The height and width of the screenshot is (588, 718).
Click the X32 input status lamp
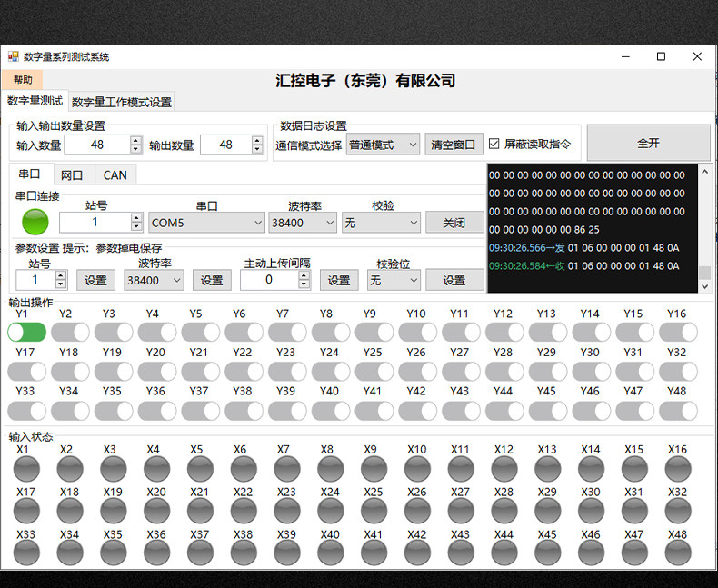click(678, 511)
